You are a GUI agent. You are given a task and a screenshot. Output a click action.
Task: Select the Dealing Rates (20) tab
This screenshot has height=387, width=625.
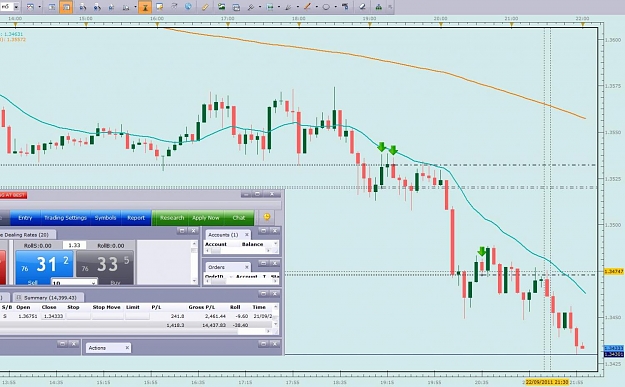[x=27, y=235]
